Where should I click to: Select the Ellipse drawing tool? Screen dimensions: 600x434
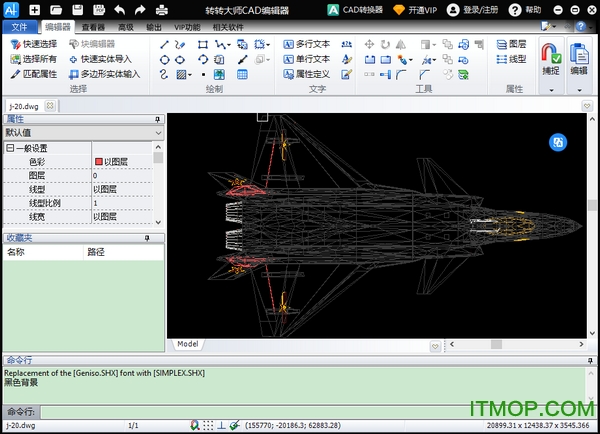pyautogui.click(x=180, y=60)
